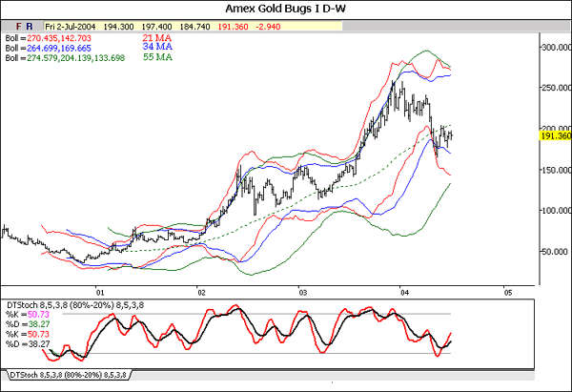Click the DTStoch 8,5,3,8 (80%-20%) indicator title
This screenshot has height=392, width=572.
tap(75, 305)
